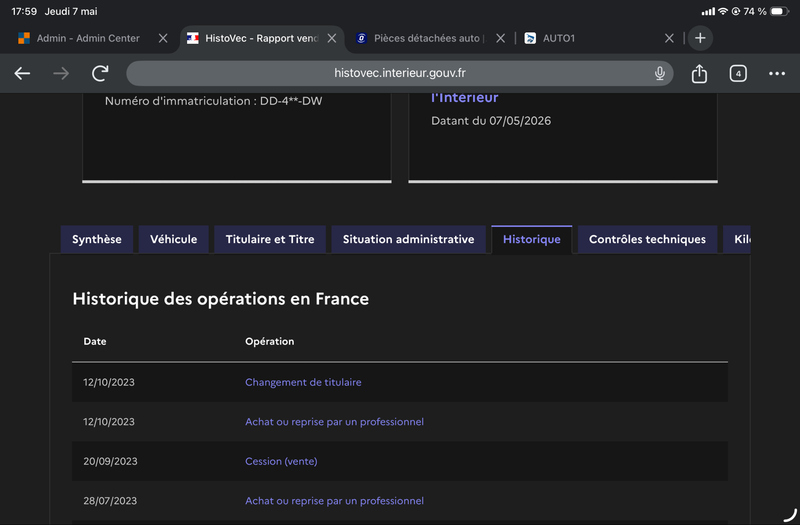Viewport: 800px width, 525px height.
Task: Reload the HistoVec page
Action: click(101, 73)
